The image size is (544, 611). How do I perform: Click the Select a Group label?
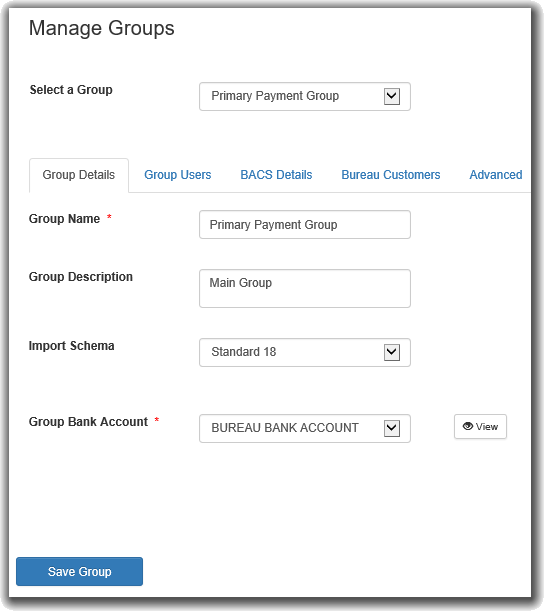click(71, 90)
